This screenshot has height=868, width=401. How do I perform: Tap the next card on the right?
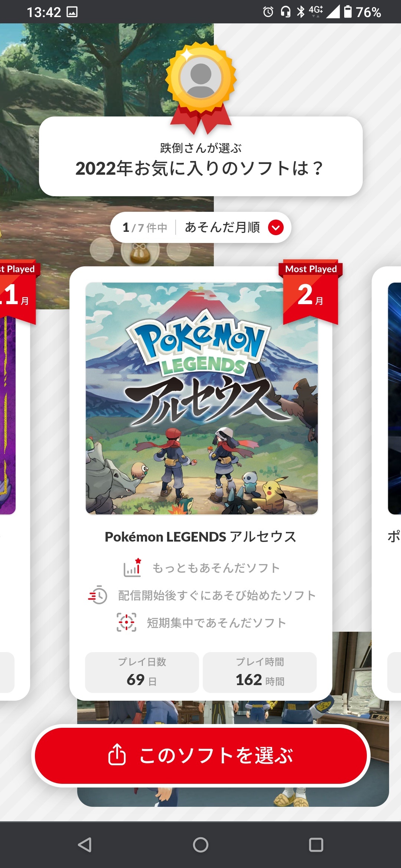click(x=387, y=482)
